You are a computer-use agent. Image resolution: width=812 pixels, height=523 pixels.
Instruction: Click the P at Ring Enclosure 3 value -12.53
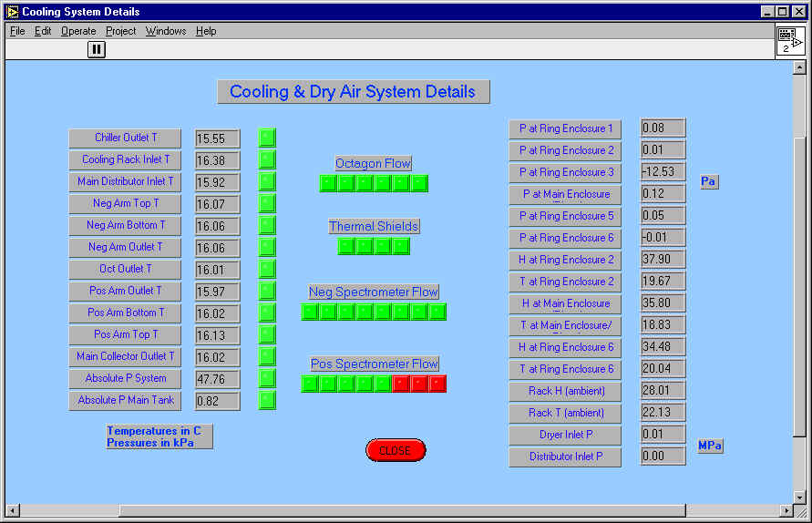(x=663, y=171)
